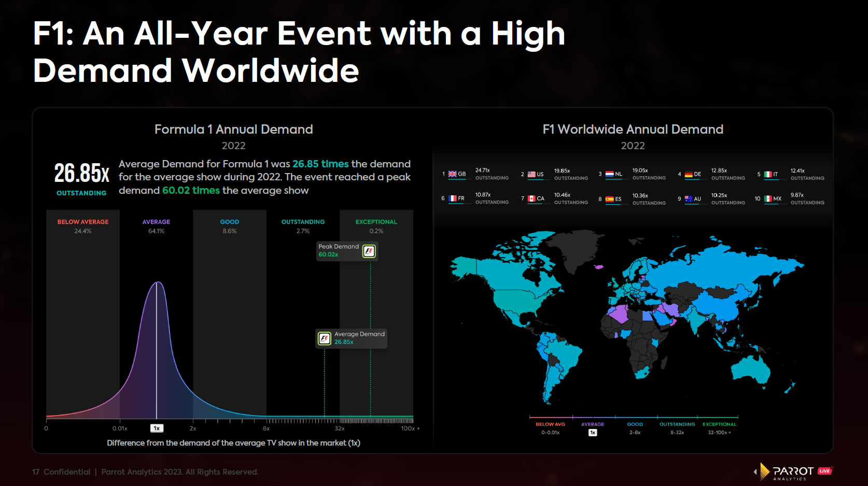Click the Parrot Analytics logo
The width and height of the screenshot is (868, 486).
click(x=784, y=471)
